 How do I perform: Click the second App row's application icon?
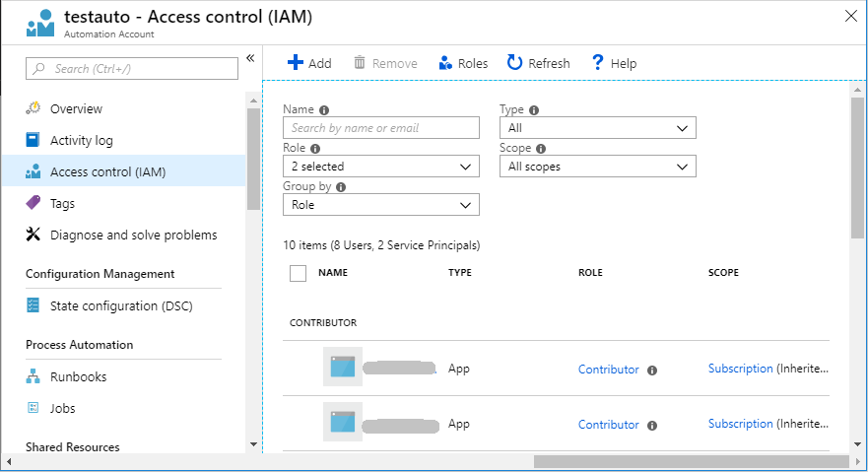pyautogui.click(x=343, y=422)
